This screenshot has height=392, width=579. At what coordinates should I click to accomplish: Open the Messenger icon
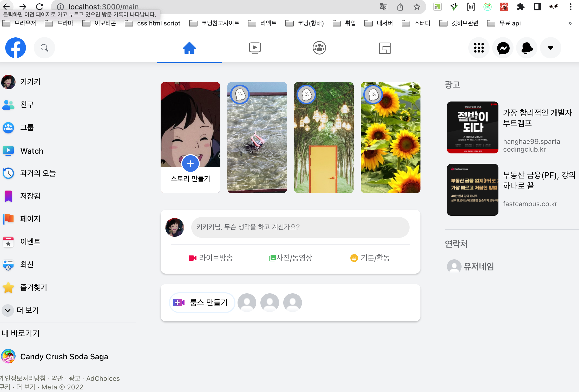pyautogui.click(x=503, y=48)
